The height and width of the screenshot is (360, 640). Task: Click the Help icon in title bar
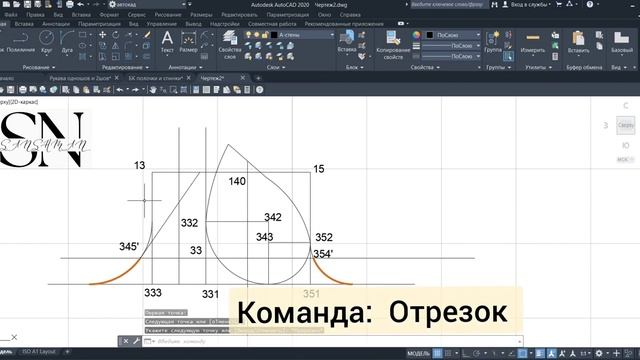click(590, 4)
